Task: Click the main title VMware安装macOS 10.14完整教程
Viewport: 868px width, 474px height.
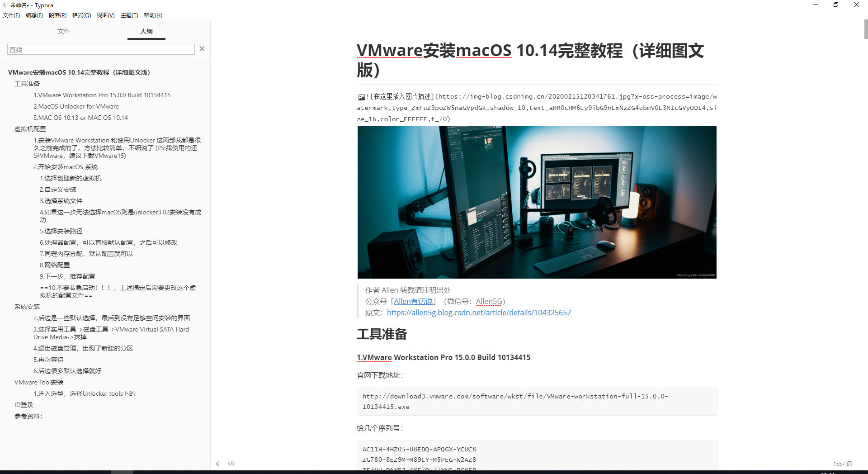Action: pyautogui.click(x=530, y=60)
